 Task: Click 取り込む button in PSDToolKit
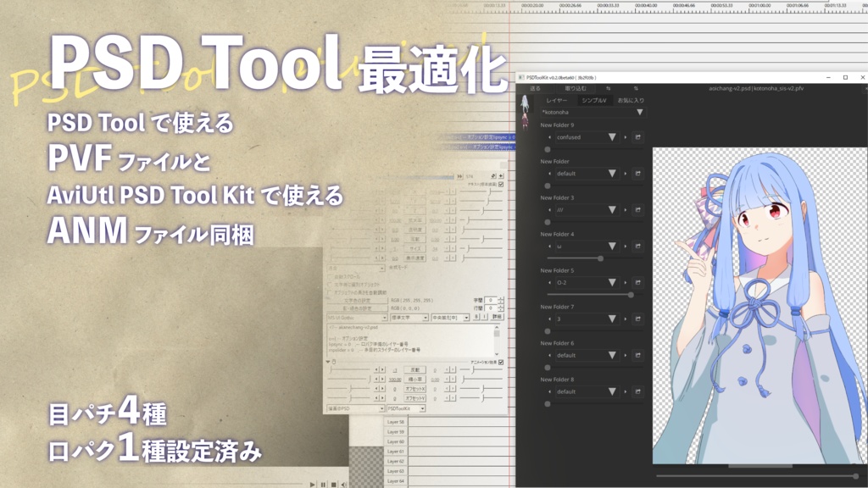coord(576,88)
